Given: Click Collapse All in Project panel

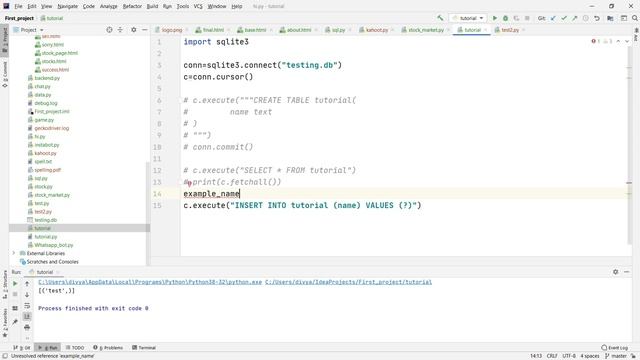Looking at the screenshot, I should click(x=120, y=30).
